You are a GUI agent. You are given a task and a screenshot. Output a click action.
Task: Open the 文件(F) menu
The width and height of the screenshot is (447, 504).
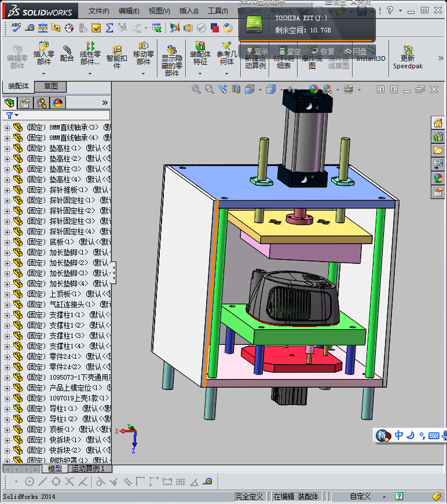pyautogui.click(x=99, y=11)
